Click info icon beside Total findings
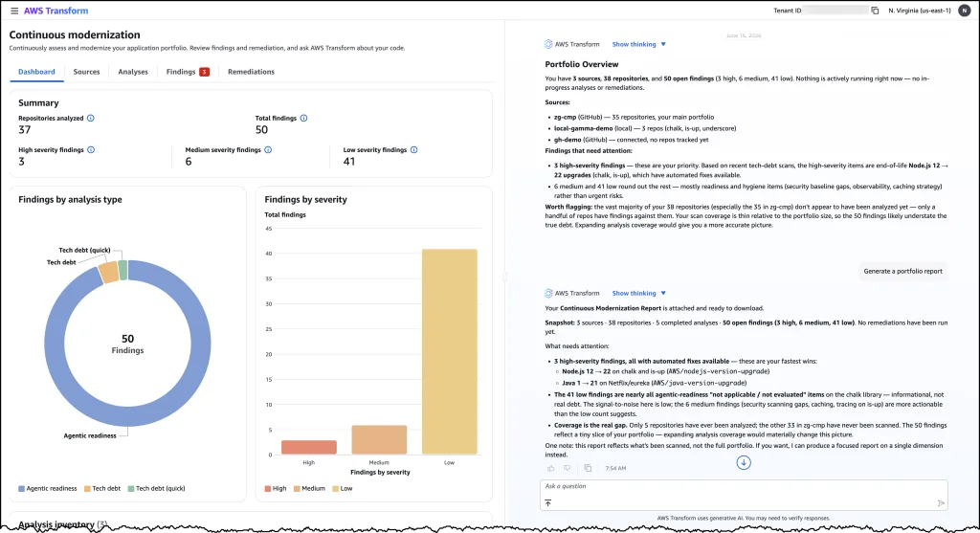The width and height of the screenshot is (980, 533). (x=303, y=118)
